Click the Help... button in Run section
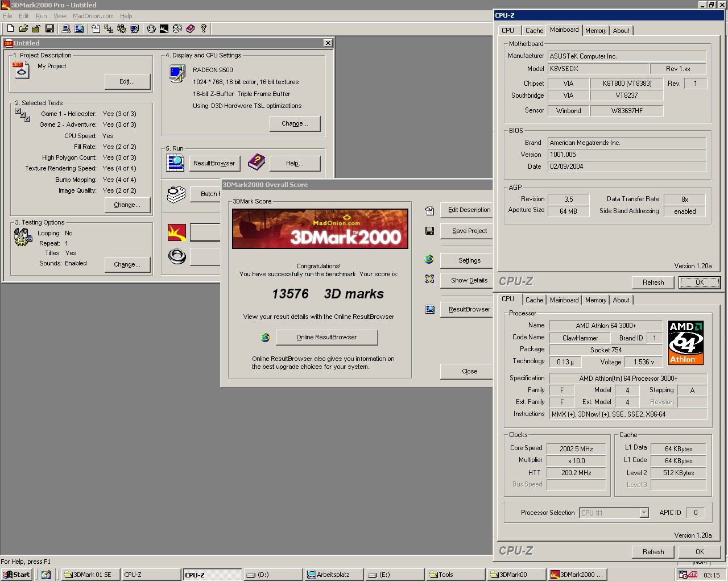The height and width of the screenshot is (582, 728). pos(295,163)
